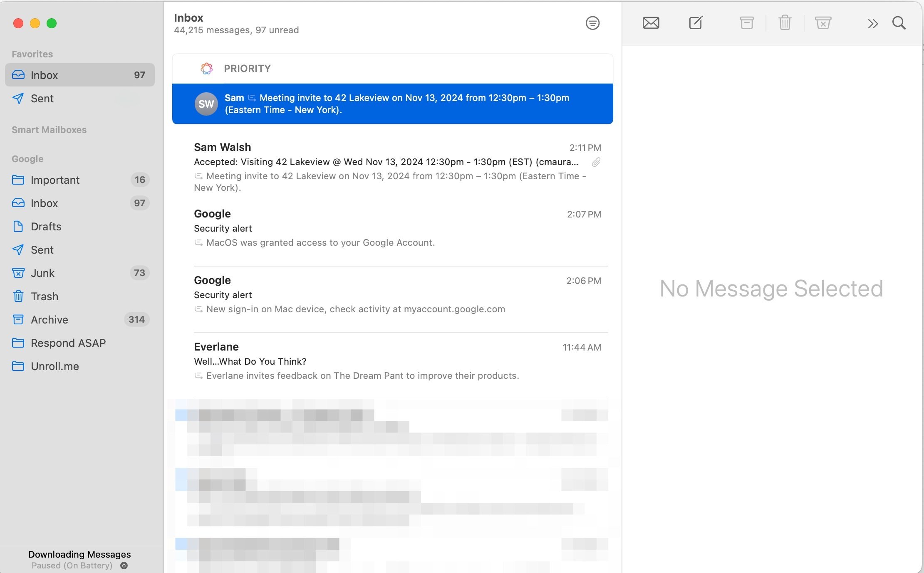Click the Apple Intelligence Priority icon
This screenshot has height=573, width=924.
[x=206, y=69]
